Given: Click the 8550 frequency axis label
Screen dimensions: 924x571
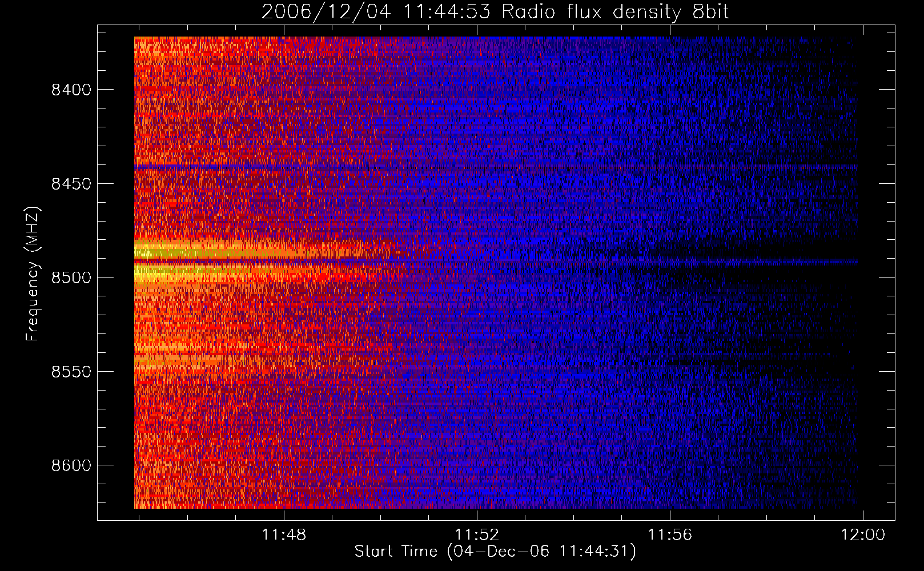Looking at the screenshot, I should (71, 372).
